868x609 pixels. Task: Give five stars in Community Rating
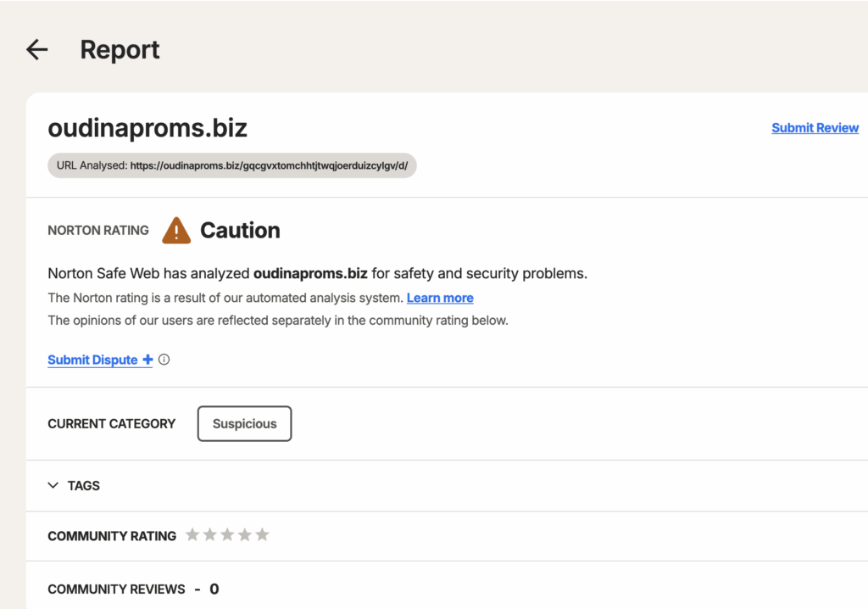tap(263, 534)
